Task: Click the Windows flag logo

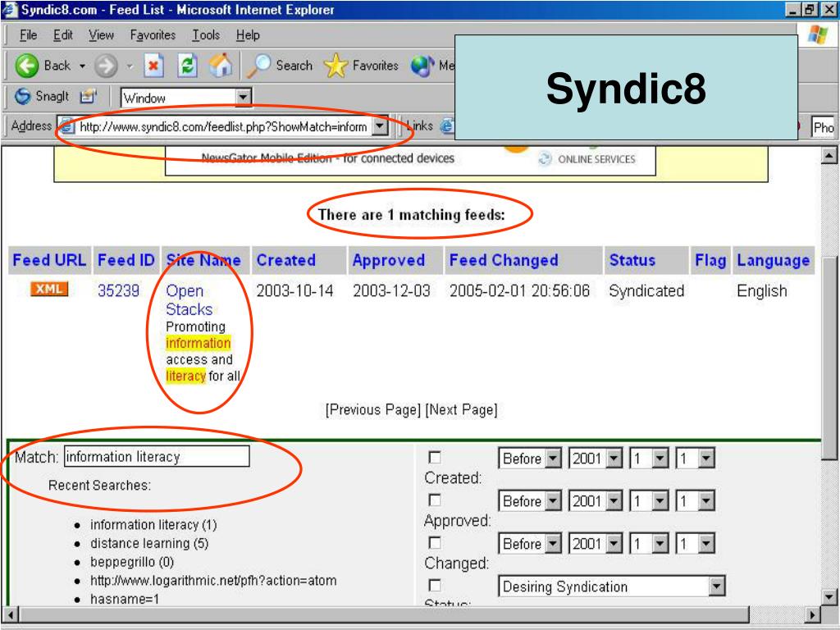Action: tap(818, 34)
